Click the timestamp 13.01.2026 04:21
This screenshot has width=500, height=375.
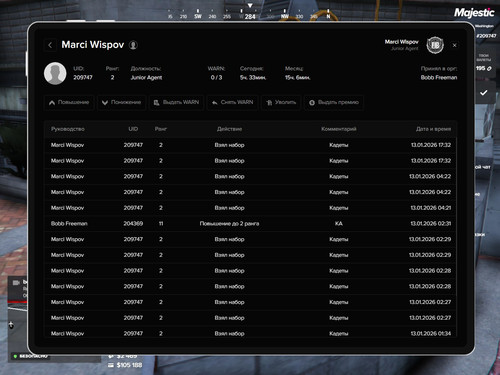pos(431,208)
